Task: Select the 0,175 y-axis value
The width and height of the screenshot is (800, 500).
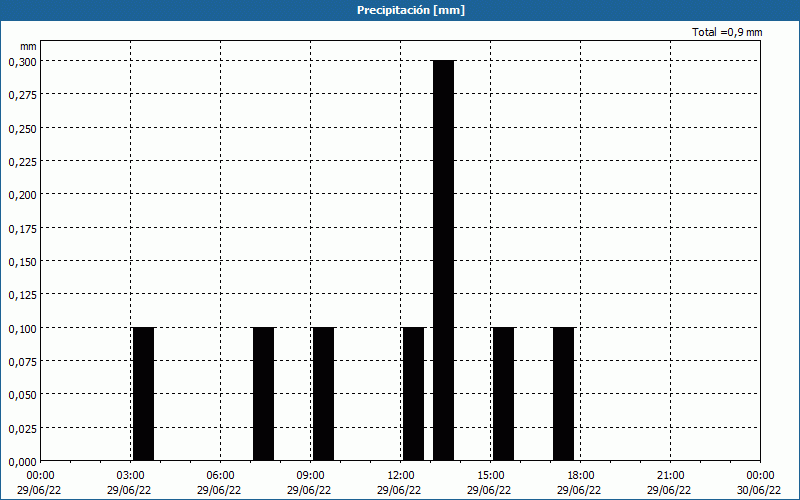Action: coord(22,229)
